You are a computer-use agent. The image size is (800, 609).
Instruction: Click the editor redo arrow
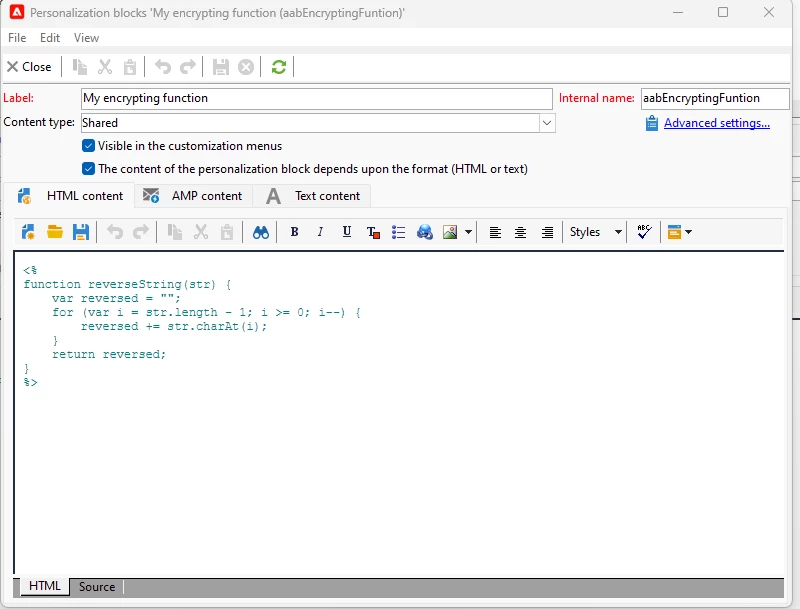[141, 232]
